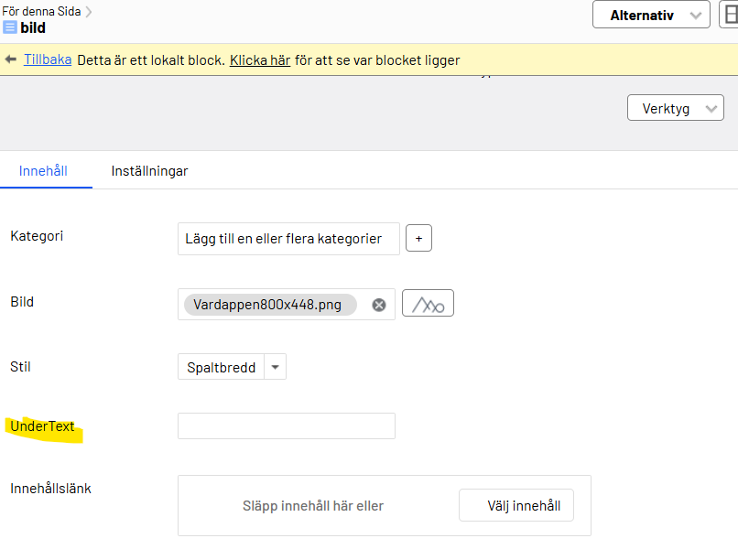This screenshot has height=560, width=738.
Task: Click the back arrow icon beside Tillbaka
Action: click(10, 59)
